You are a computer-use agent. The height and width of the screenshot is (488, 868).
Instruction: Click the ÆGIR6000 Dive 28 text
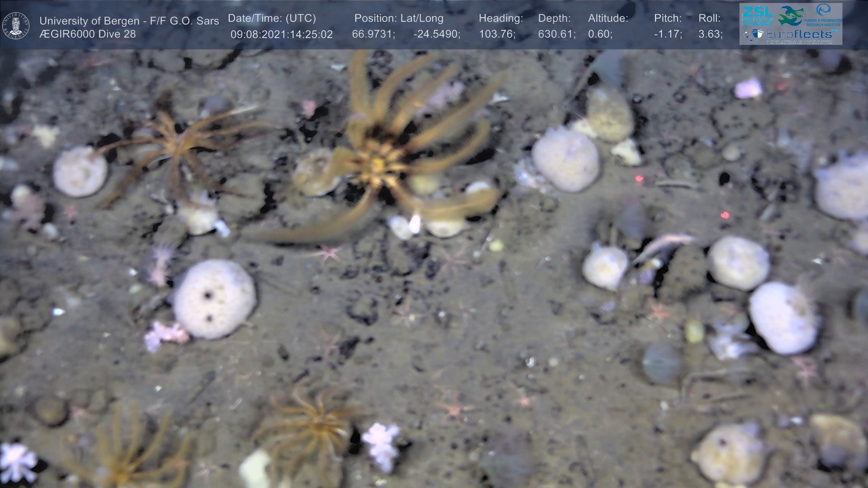click(x=88, y=34)
